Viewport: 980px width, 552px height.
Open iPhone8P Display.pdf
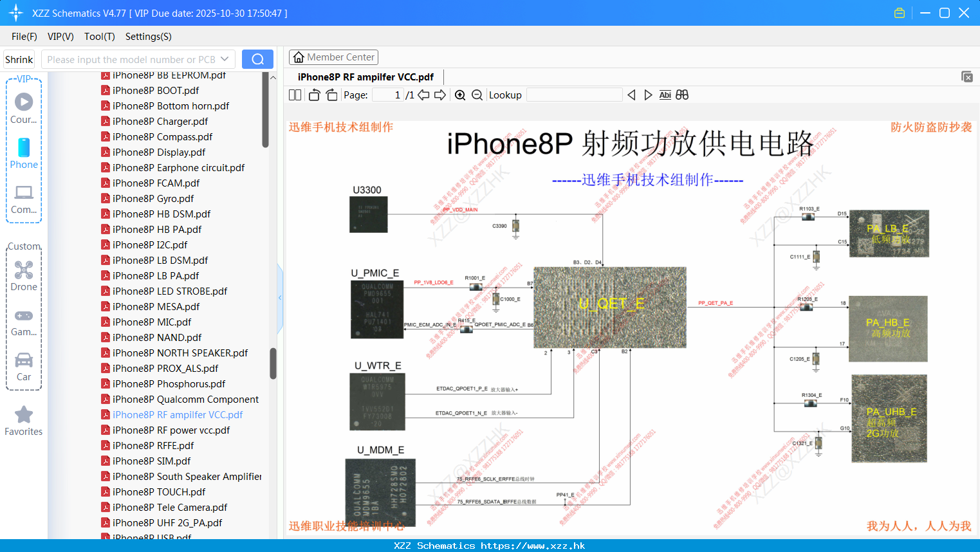click(x=159, y=152)
